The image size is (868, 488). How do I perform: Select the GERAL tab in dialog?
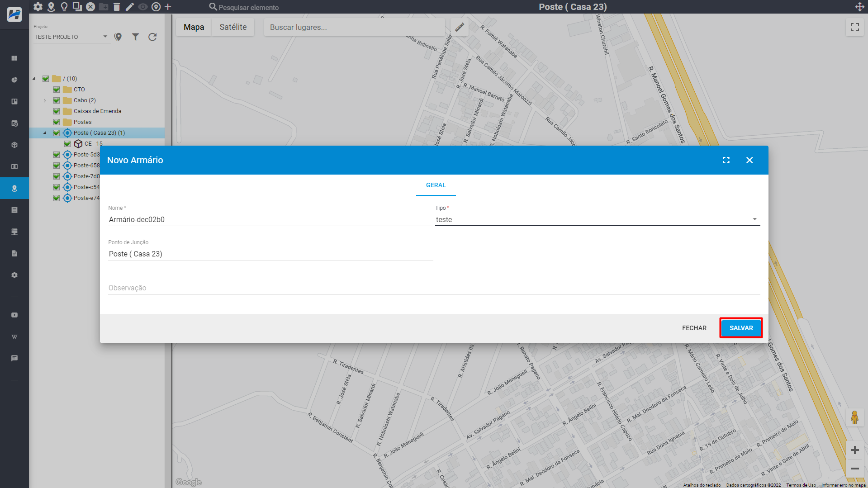tap(436, 185)
